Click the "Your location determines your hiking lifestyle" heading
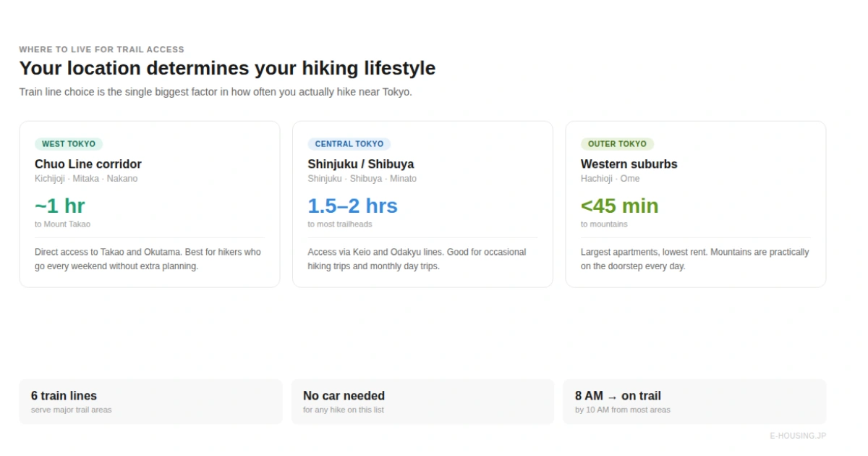 pos(227,69)
